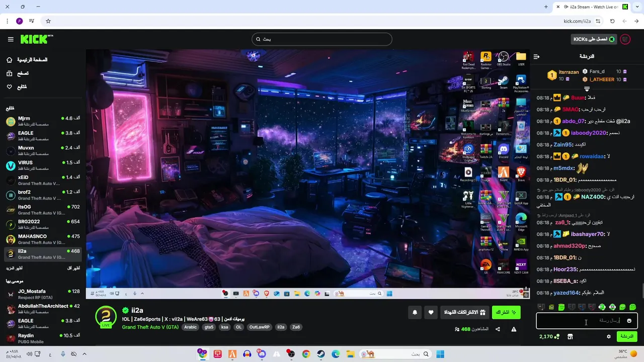644x362 pixels.
Task: Open the VIRUS channel in sidebar
Action: pos(43,165)
